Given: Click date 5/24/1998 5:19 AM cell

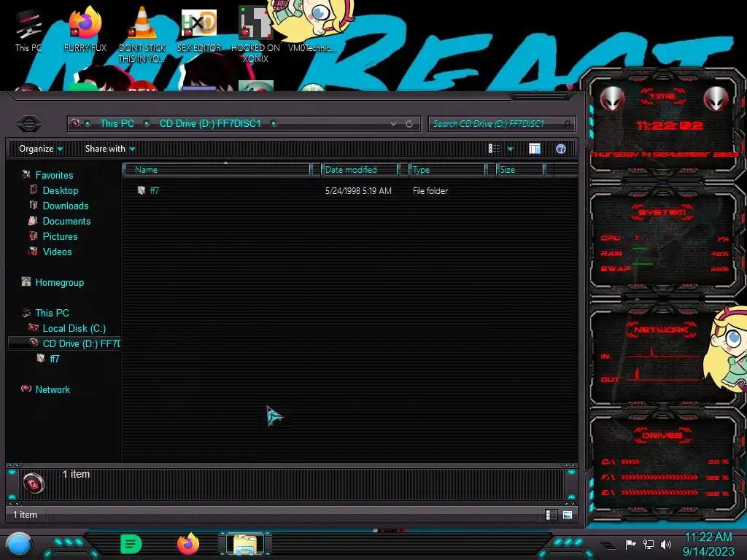Looking at the screenshot, I should 358,191.
